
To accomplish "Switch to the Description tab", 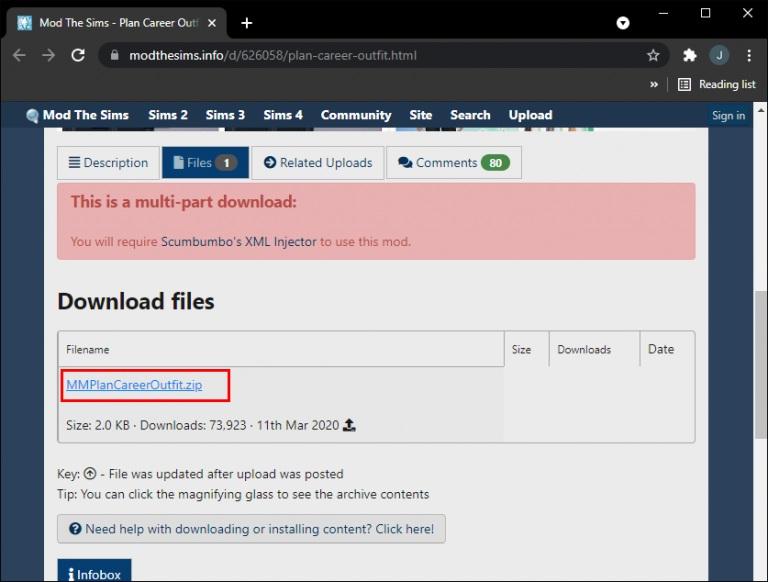I will pyautogui.click(x=108, y=163).
